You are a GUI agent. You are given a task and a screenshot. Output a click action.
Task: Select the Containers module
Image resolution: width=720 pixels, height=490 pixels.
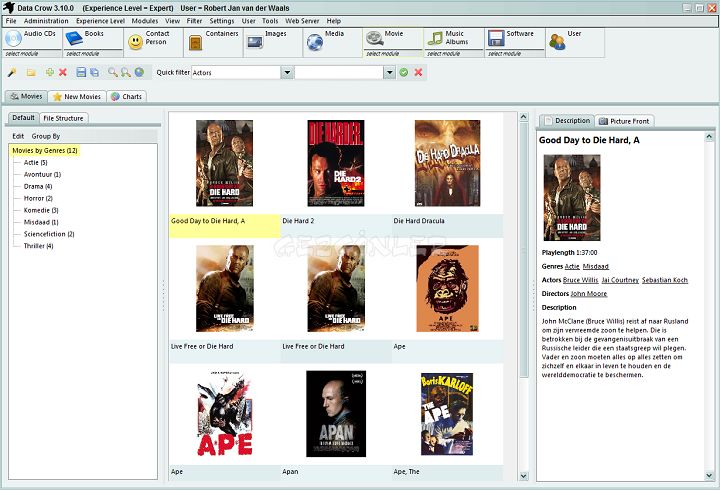[210, 40]
